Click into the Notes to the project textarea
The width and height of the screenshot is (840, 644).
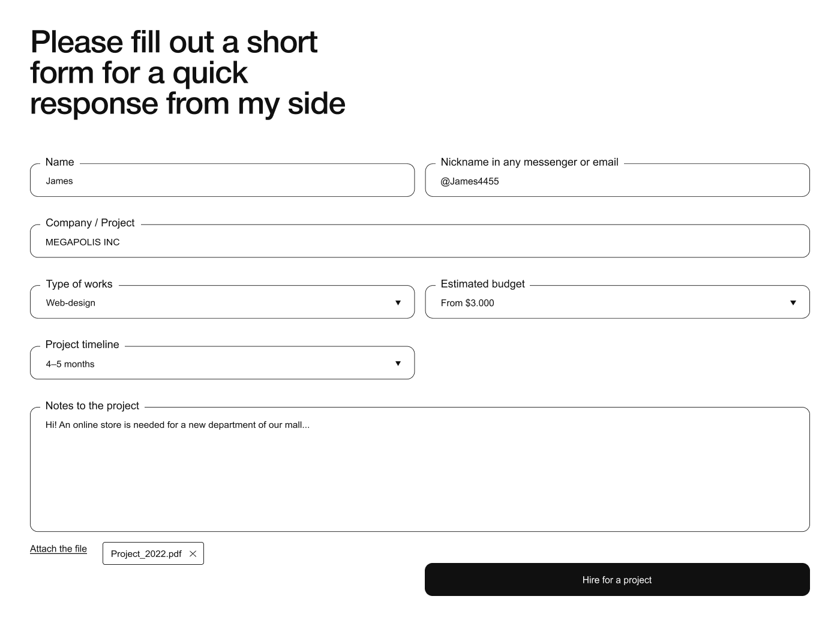click(419, 474)
